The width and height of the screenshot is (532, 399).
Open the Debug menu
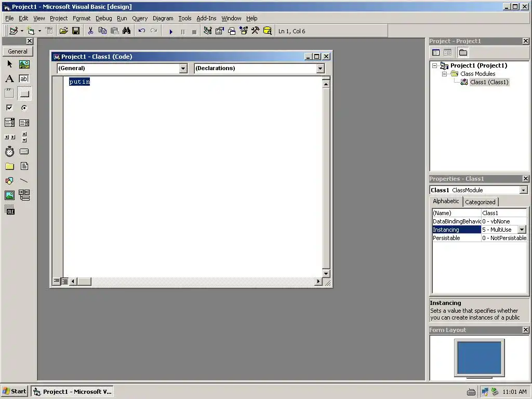click(x=103, y=18)
